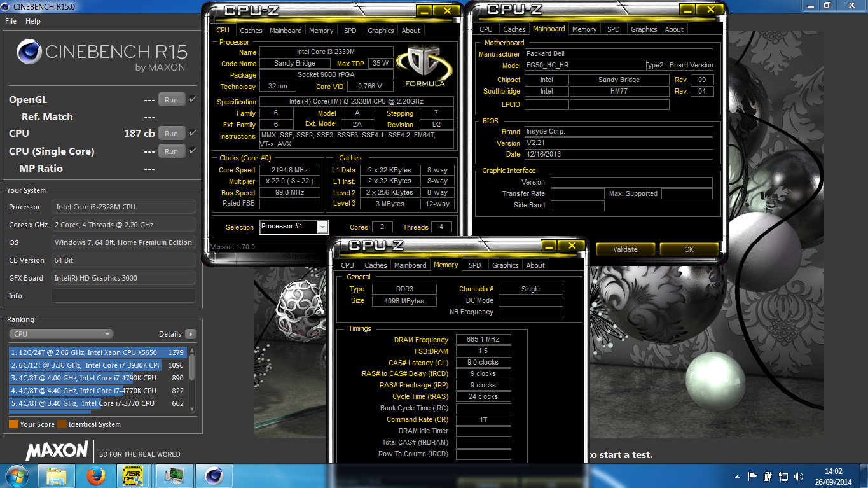Click the BIOS Version value V2.21
The width and height of the screenshot is (868, 488).
pos(619,143)
